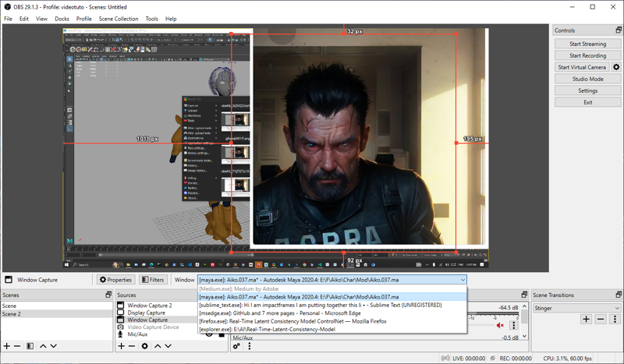Viewport: 624px width, 364px height.
Task: Open the File menu
Action: (8, 19)
